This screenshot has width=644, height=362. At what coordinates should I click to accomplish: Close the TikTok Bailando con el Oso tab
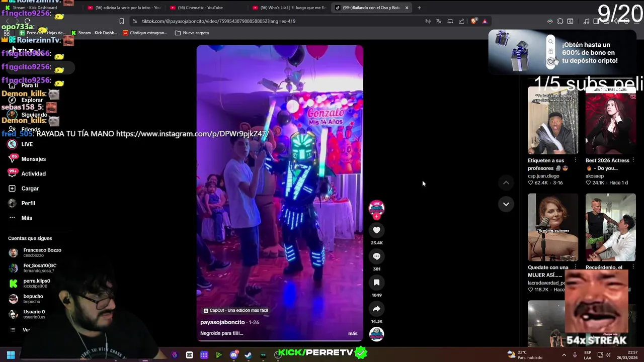pyautogui.click(x=407, y=8)
